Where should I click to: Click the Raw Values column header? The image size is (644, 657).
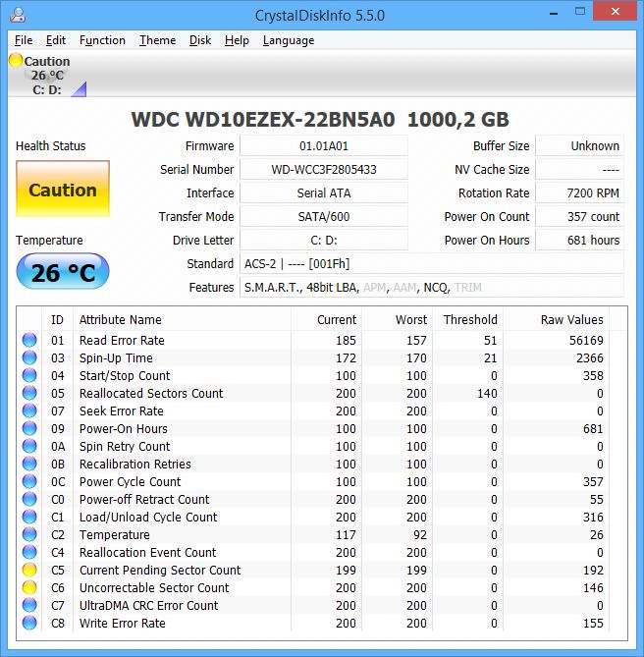point(556,320)
